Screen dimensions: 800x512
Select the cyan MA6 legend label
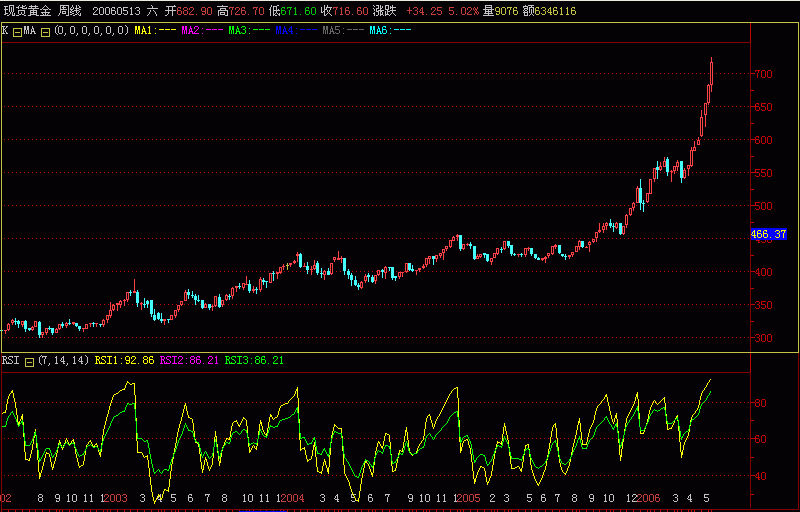pos(390,31)
